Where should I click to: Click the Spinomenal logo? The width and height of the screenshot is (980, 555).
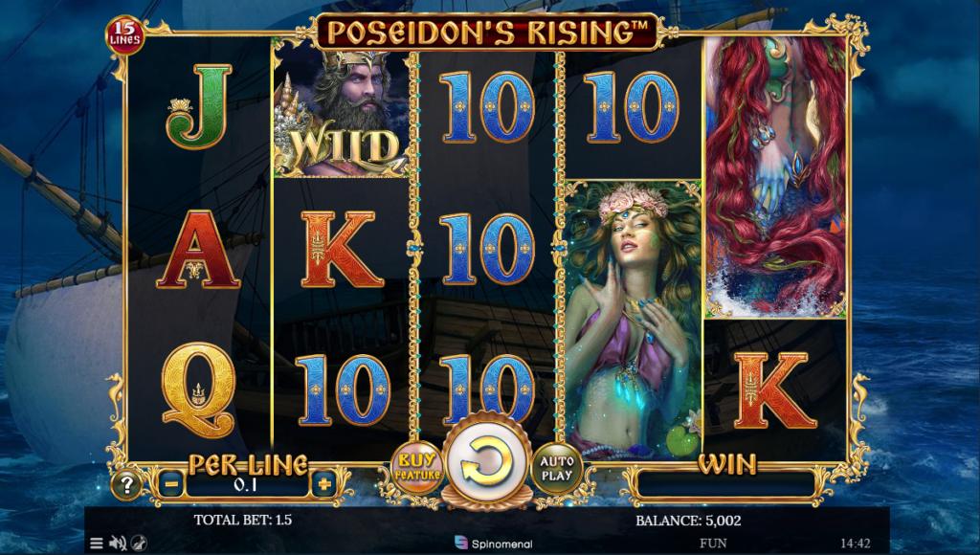coord(494,544)
